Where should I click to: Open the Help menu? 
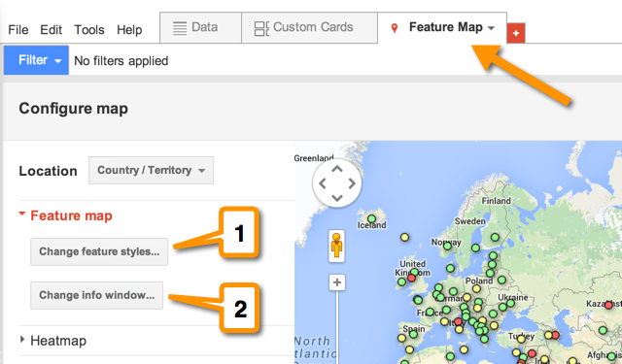129,30
